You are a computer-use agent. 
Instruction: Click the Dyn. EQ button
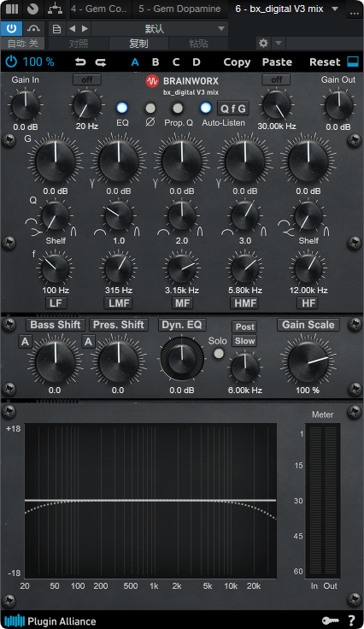point(182,325)
